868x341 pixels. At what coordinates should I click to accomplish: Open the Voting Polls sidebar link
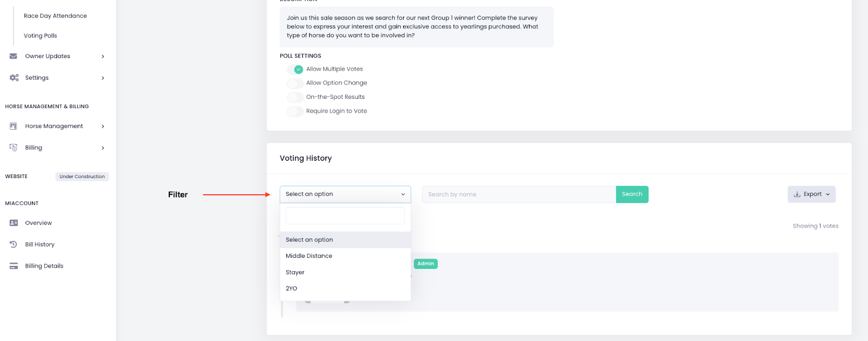tap(40, 36)
